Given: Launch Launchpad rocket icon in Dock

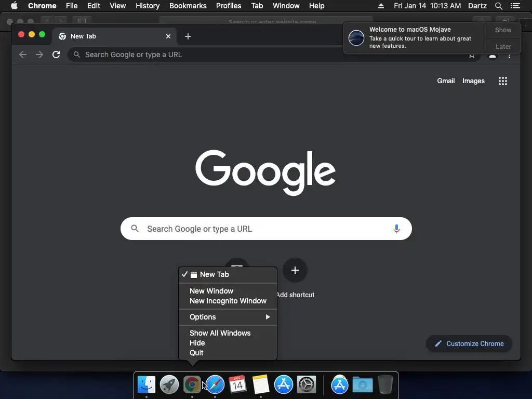Looking at the screenshot, I should [x=169, y=384].
